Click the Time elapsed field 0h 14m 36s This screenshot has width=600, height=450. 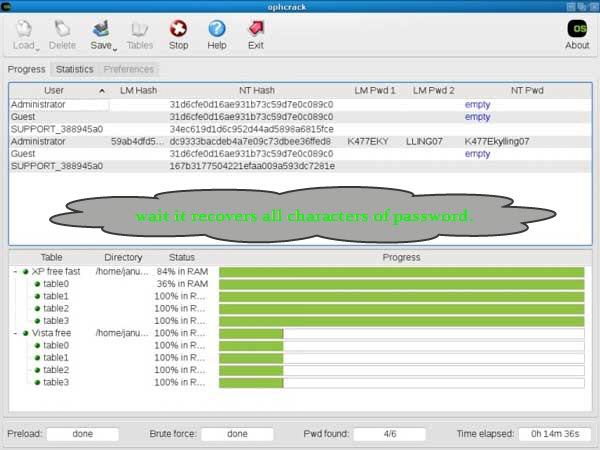click(555, 434)
